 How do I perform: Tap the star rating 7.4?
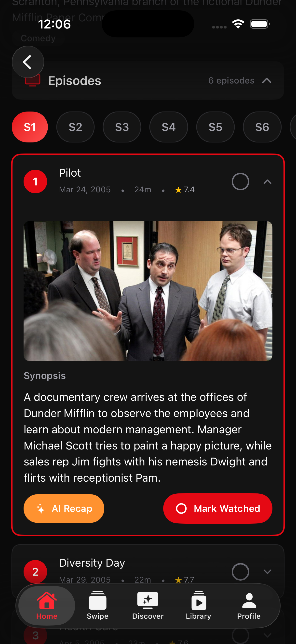click(185, 190)
